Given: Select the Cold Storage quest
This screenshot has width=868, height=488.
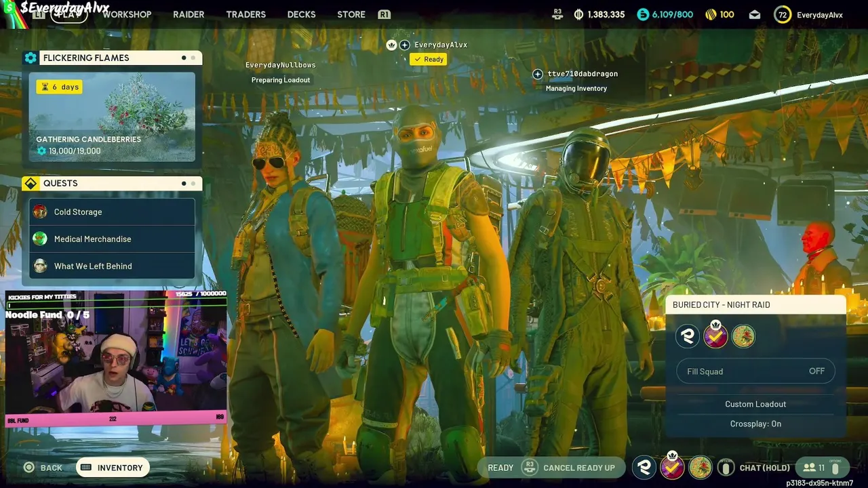Looking at the screenshot, I should click(x=112, y=211).
